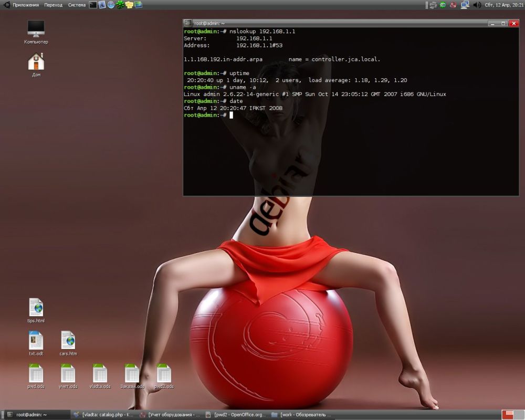Open the yellow sticky notes launcher
Screen dimensions: 525x420
click(x=129, y=5)
